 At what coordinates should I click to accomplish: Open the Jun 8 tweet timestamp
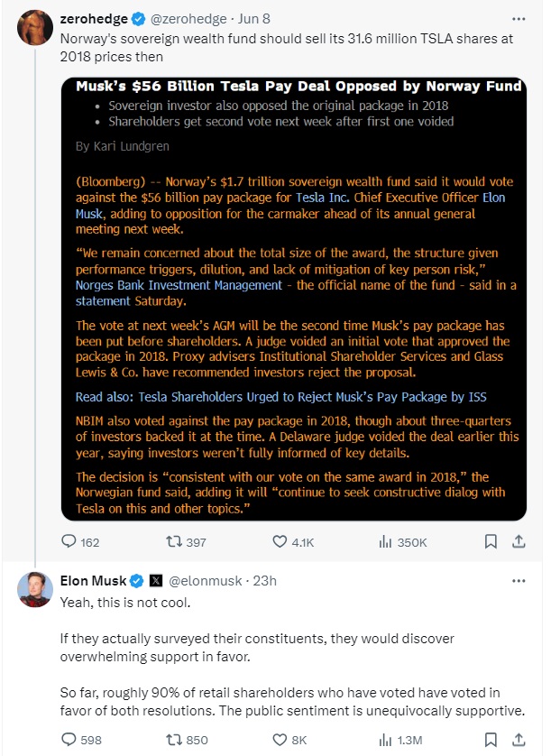(x=256, y=19)
